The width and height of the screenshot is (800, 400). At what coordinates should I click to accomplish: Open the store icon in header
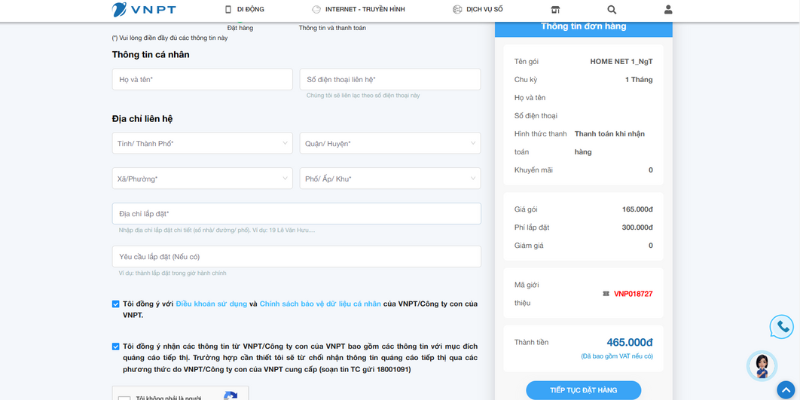click(x=556, y=10)
